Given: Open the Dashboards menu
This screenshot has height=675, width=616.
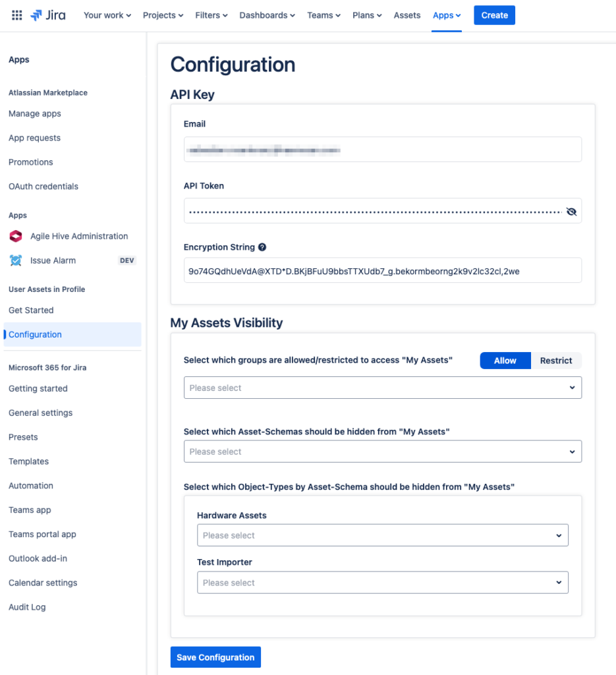Looking at the screenshot, I should coord(267,15).
